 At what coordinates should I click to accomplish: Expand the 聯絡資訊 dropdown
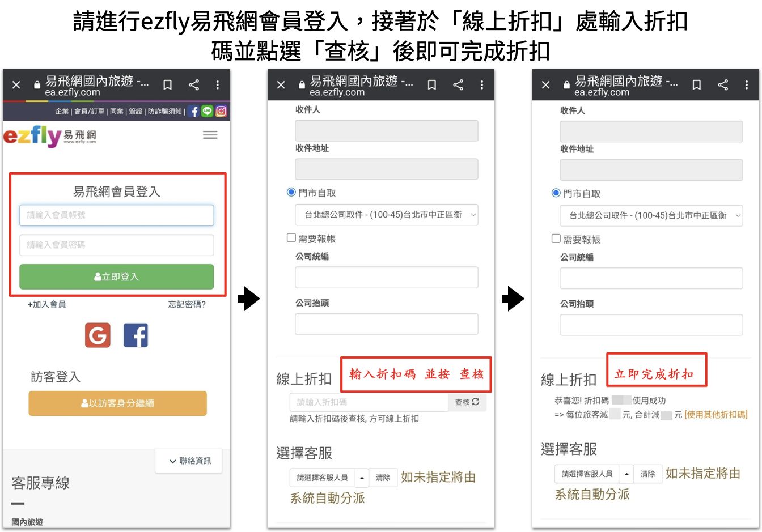189,461
